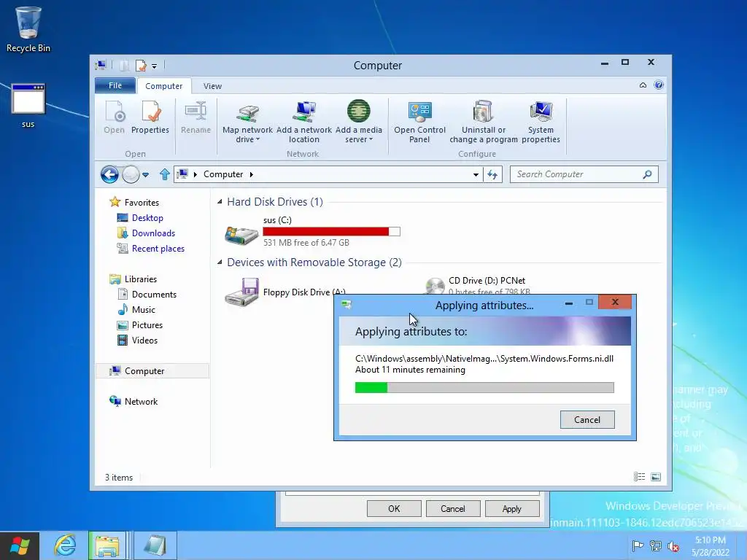Open System properties
Screen dimensions: 747x560
[541, 122]
